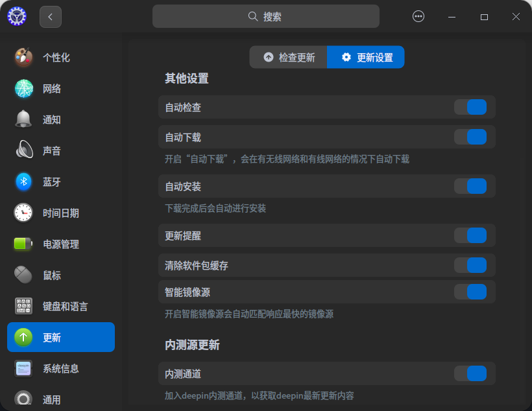Screen dimensions: 532x411
Task: Turn off the 自动安装 switch
Action: (x=470, y=186)
